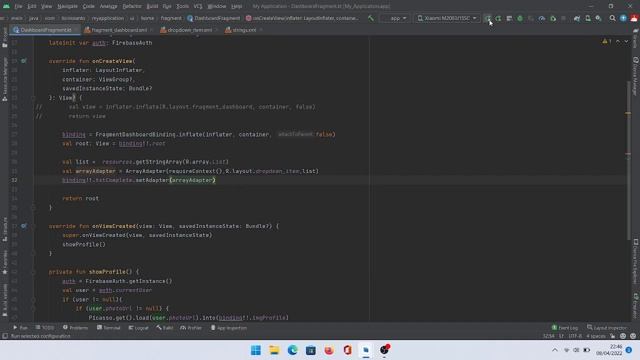The width and height of the screenshot is (640, 360).
Task: Click the DashboardFragment breadcrumb in navigation bar
Action: pos(214,18)
